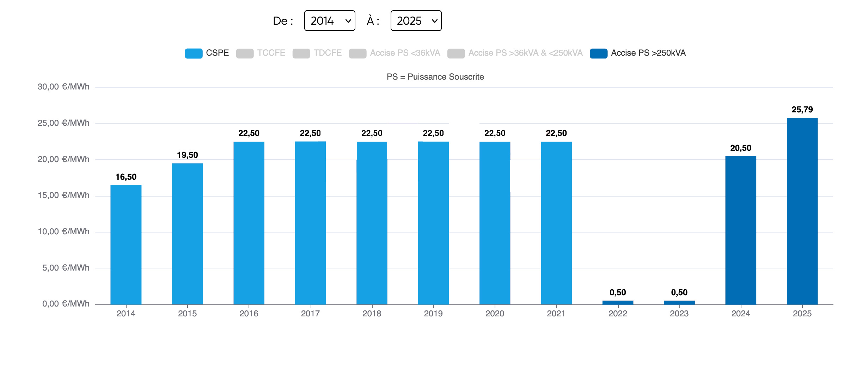Click the 2025 bar showing 25,79
The height and width of the screenshot is (365, 868).
(x=802, y=211)
